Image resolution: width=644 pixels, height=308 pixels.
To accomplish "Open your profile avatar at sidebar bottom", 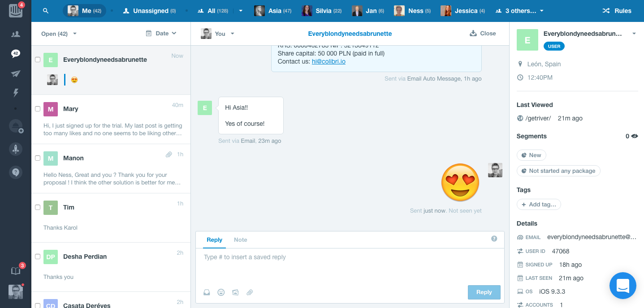I will click(x=16, y=292).
